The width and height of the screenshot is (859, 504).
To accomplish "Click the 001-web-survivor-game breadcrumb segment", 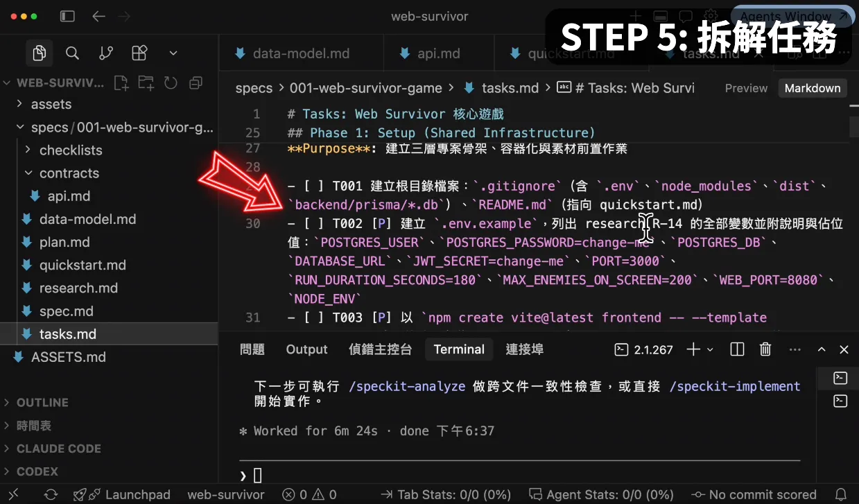I will pyautogui.click(x=365, y=88).
